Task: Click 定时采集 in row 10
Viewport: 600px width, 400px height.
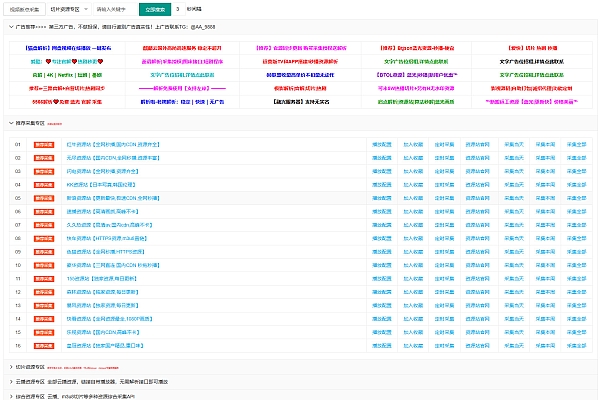Action: click(x=444, y=265)
